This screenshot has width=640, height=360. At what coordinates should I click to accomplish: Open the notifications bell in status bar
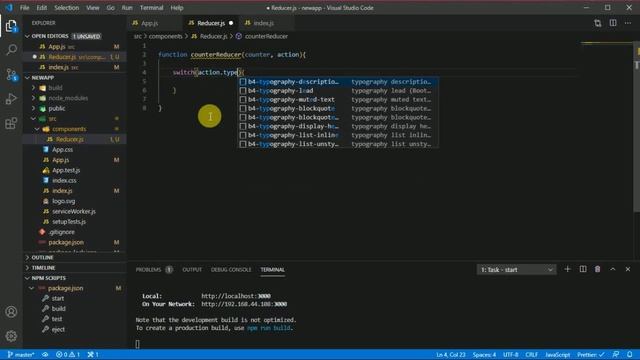point(630,355)
